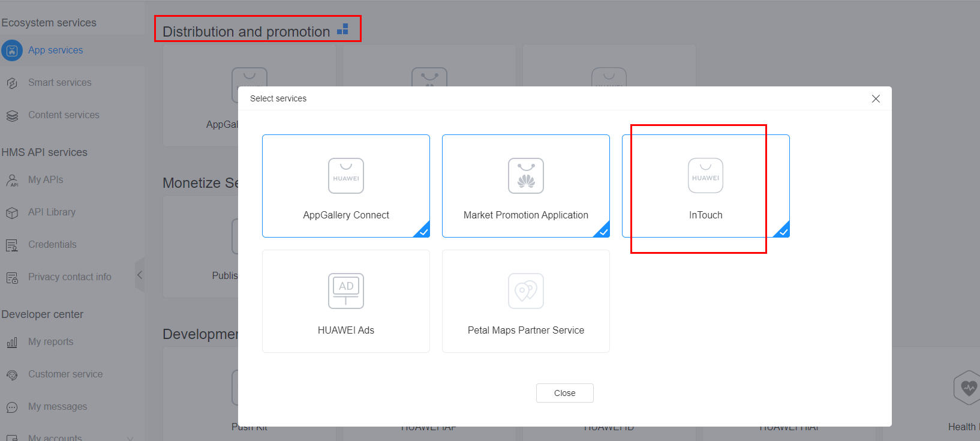Image resolution: width=980 pixels, height=441 pixels.
Task: Open My messages link
Action: (58, 407)
